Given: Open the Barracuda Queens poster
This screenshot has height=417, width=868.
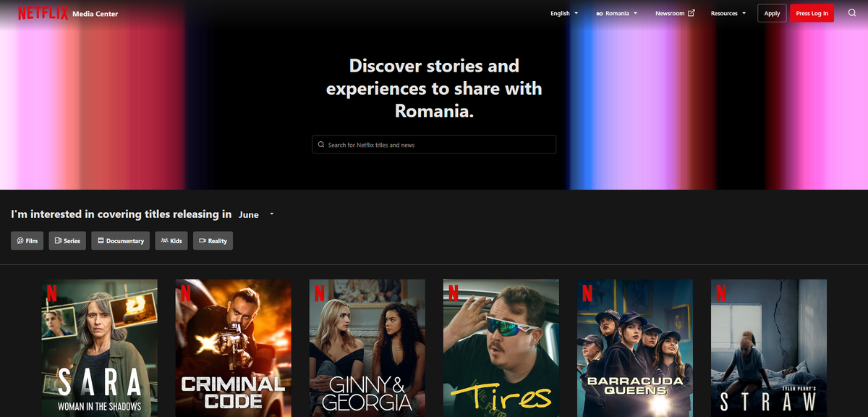Looking at the screenshot, I should click(x=635, y=348).
